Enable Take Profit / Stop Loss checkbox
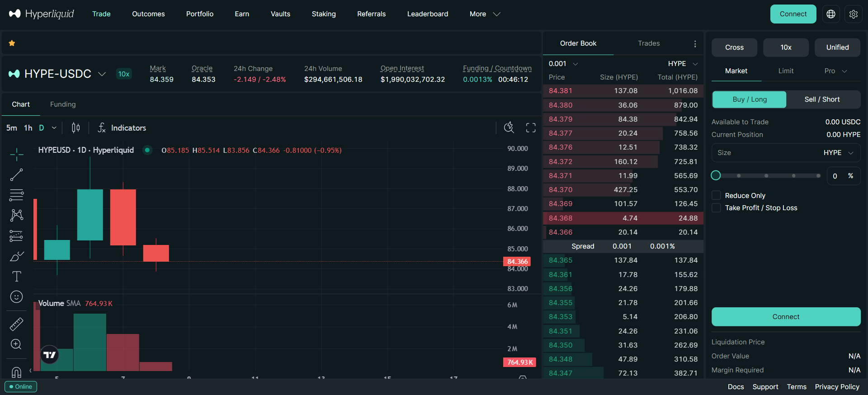 tap(716, 208)
